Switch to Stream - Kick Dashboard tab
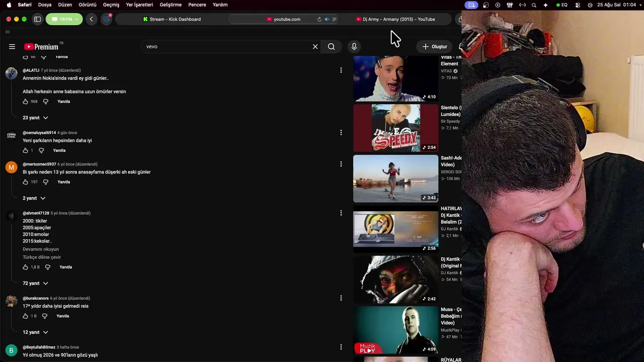The image size is (644, 362). (172, 19)
